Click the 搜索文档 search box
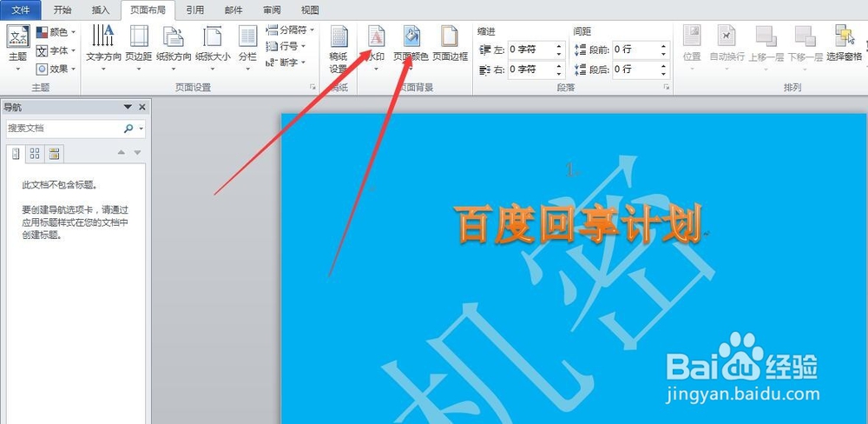The height and width of the screenshot is (424, 868). point(63,128)
